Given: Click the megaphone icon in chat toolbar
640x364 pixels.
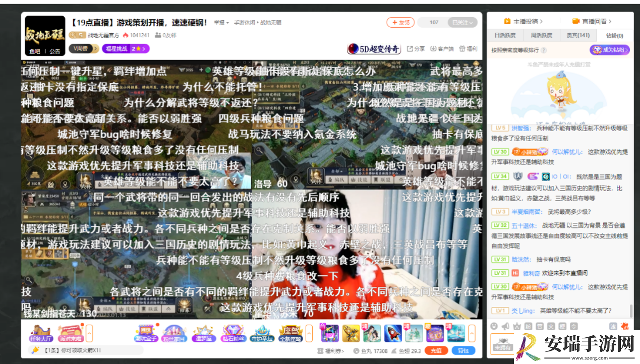Looking at the screenshot, I should click(506, 326).
